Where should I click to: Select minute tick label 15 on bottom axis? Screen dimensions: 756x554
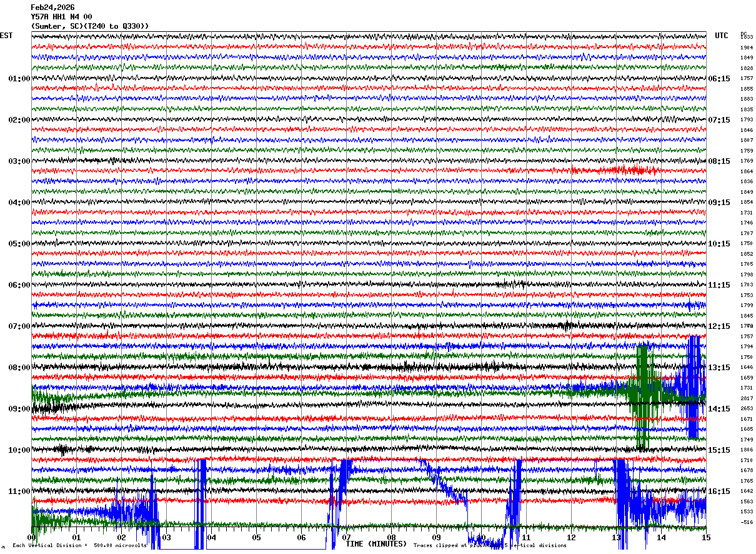pyautogui.click(x=706, y=538)
